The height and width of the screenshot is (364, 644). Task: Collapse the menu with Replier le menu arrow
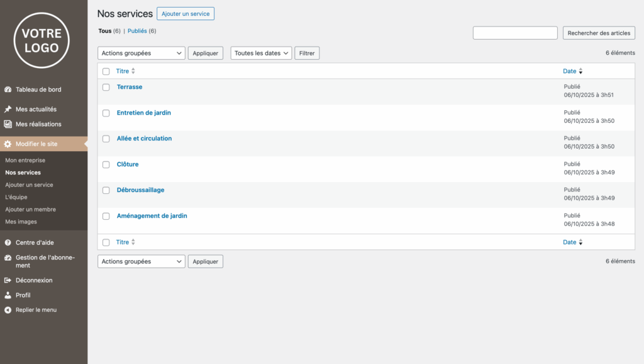(8, 310)
